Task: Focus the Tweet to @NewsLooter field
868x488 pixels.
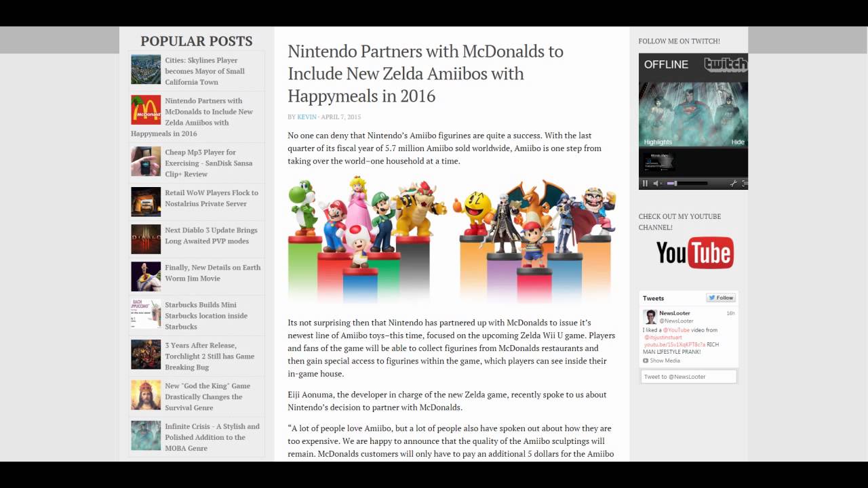Action: (688, 376)
